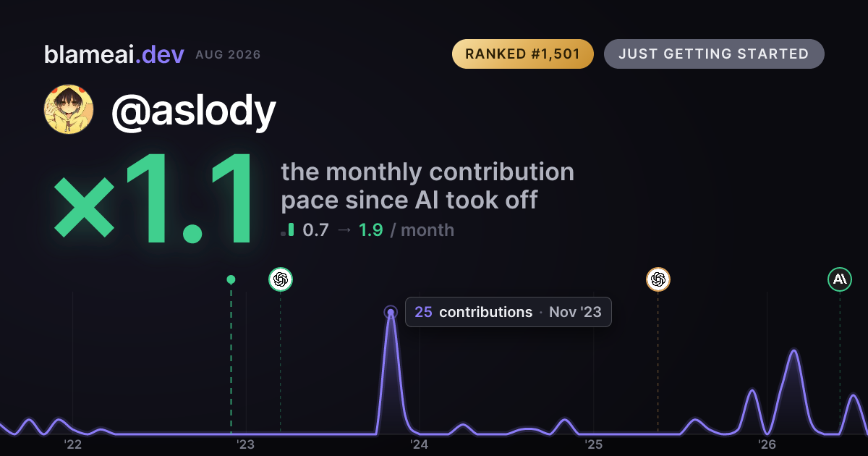Screen dimensions: 868x456
Task: Click the '22 year axis label
Action: 72,444
